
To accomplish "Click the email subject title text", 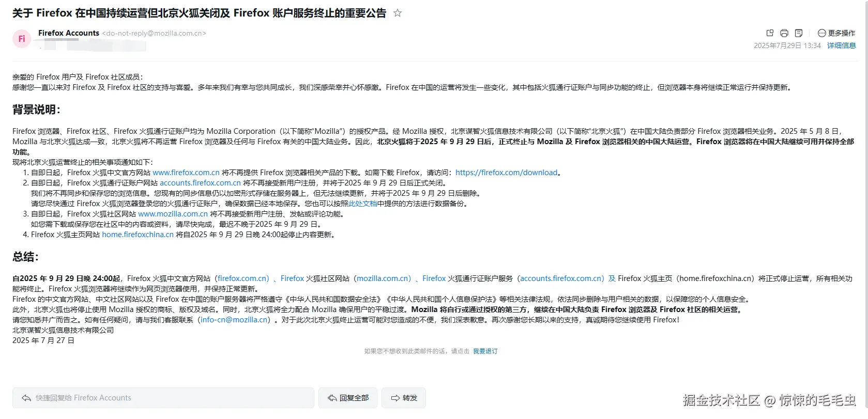I will [199, 13].
